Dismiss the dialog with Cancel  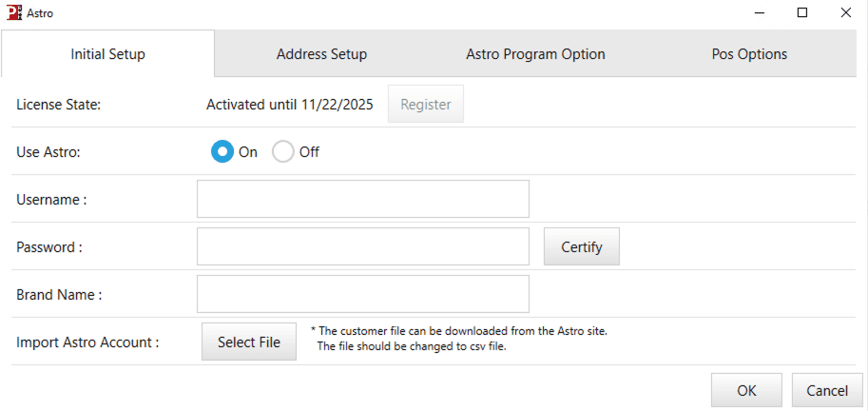point(827,390)
